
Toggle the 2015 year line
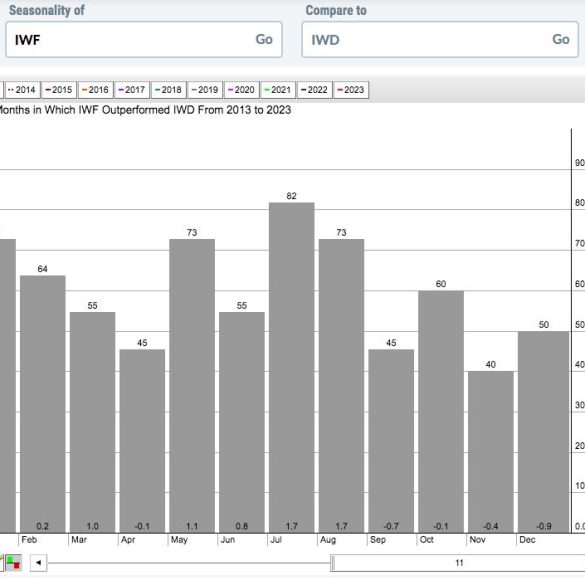click(x=59, y=90)
